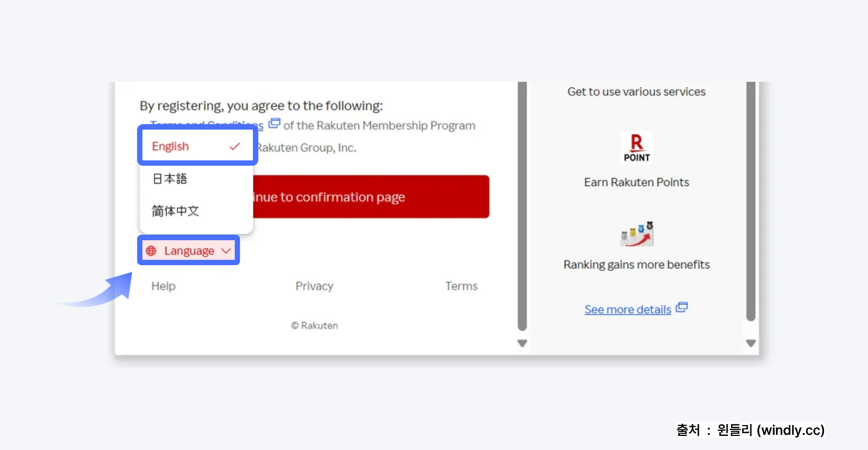
Task: Click the red checkmark next to English
Action: click(234, 146)
